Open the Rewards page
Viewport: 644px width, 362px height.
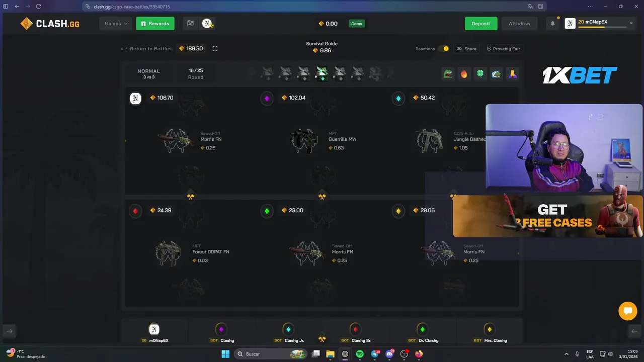155,24
